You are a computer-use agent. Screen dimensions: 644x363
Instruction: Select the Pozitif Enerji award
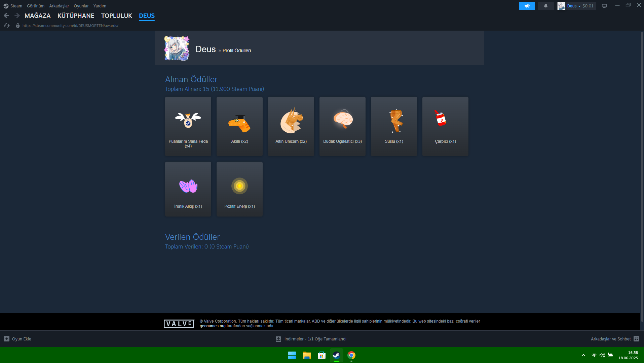[x=239, y=189]
